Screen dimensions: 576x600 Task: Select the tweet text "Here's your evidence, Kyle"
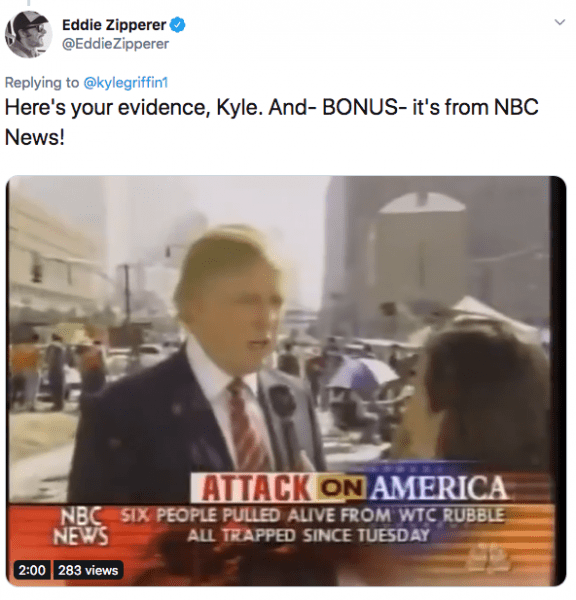click(x=131, y=108)
